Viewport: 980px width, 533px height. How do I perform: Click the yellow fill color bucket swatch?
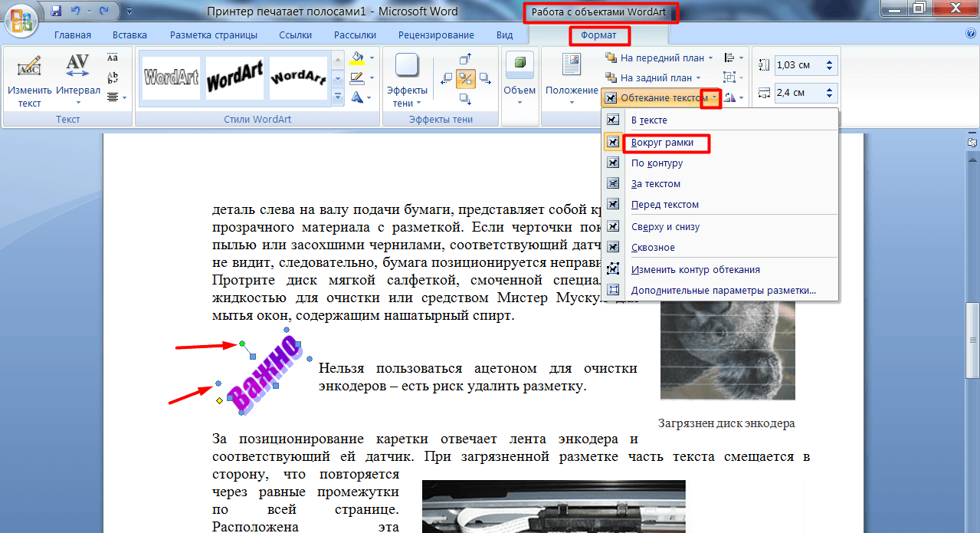tap(357, 58)
